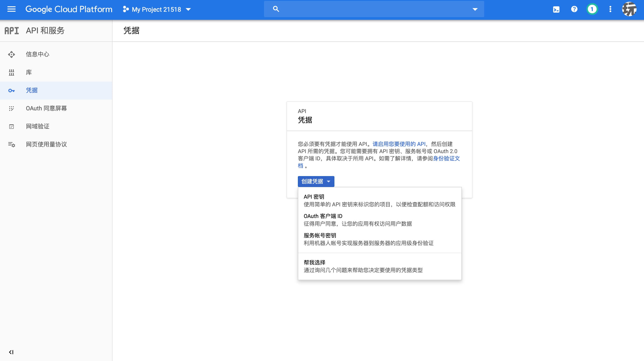Screen dimensions: 644x361
Task: Click the API logo icon in sidebar header
Action: click(x=12, y=30)
